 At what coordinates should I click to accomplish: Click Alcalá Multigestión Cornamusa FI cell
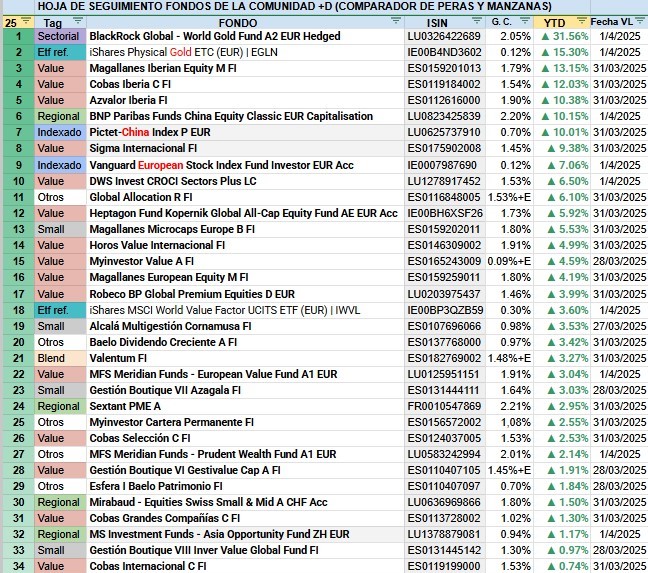click(245, 326)
